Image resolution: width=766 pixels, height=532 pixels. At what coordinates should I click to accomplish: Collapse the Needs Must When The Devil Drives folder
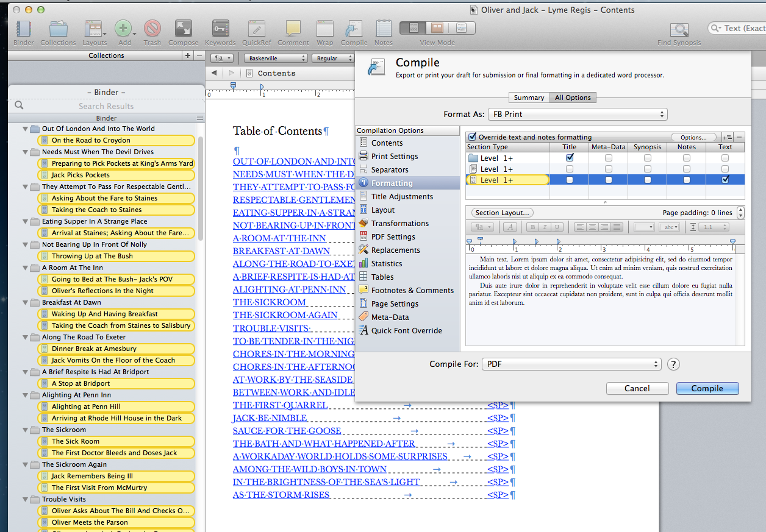[x=26, y=152]
